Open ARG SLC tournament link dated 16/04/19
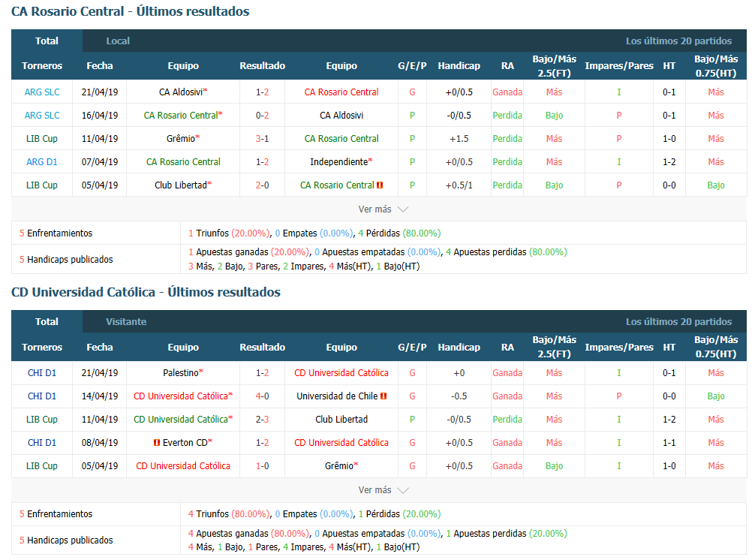The height and width of the screenshot is (560, 752). point(42,115)
